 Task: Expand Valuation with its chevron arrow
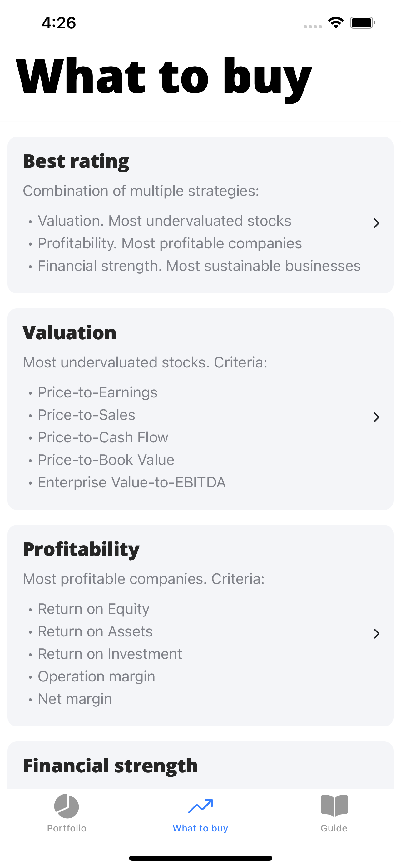pos(376,417)
